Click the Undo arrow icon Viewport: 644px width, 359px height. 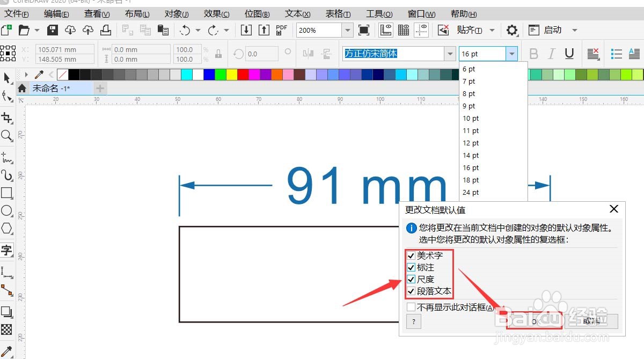pyautogui.click(x=185, y=30)
